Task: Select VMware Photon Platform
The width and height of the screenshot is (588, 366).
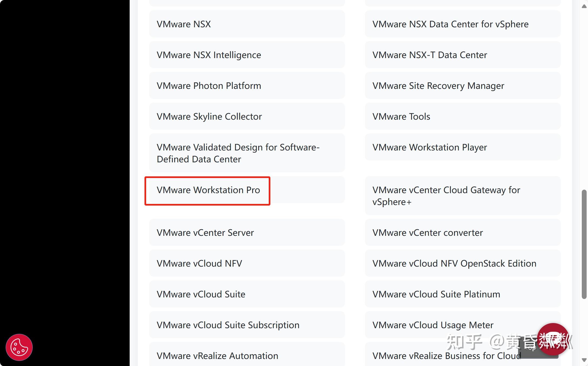Action: 209,86
